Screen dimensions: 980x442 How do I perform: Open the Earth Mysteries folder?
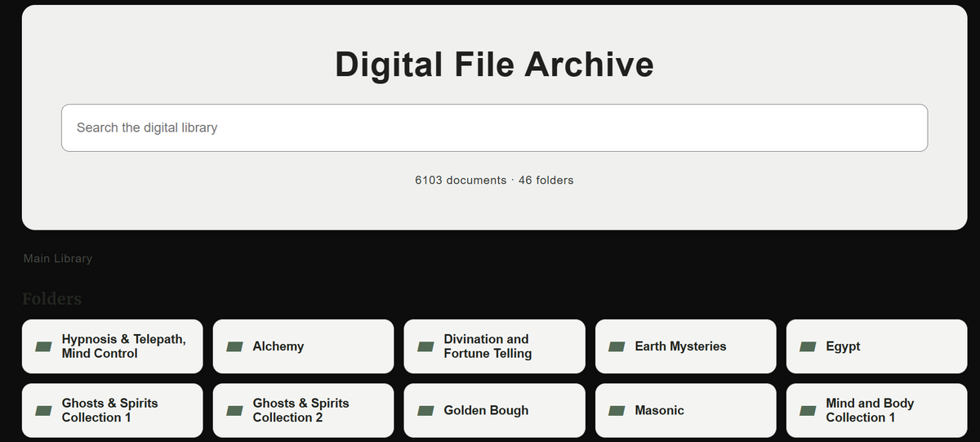(686, 346)
